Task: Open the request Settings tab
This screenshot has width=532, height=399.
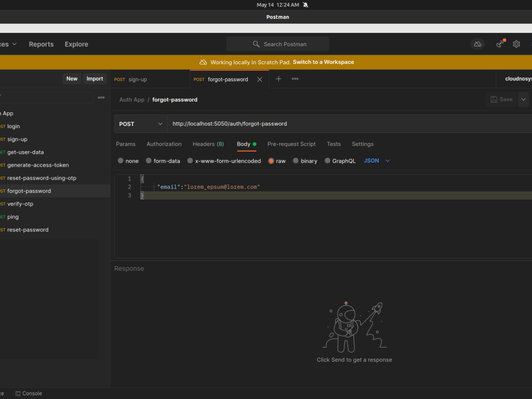Action: pos(362,144)
